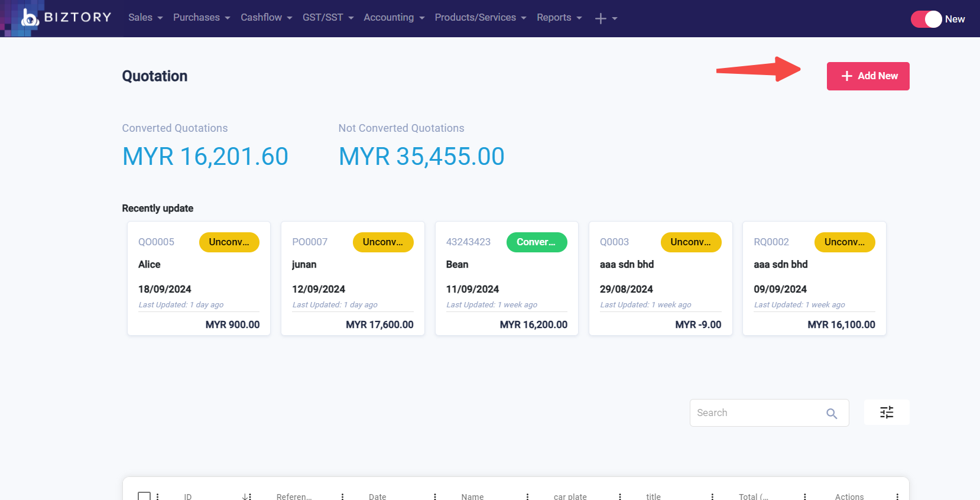Click the MYR 35,455.00 not converted total

[x=421, y=157]
